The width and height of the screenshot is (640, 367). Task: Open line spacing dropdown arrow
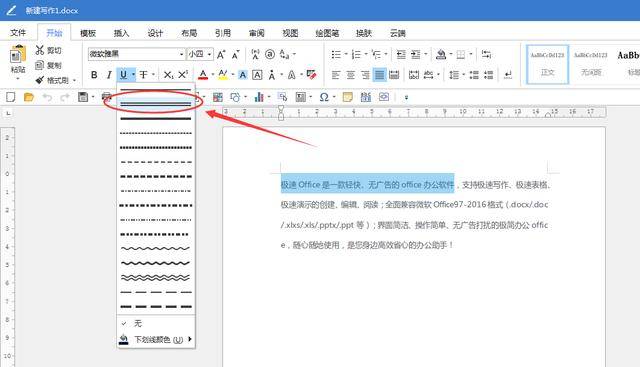(x=464, y=75)
